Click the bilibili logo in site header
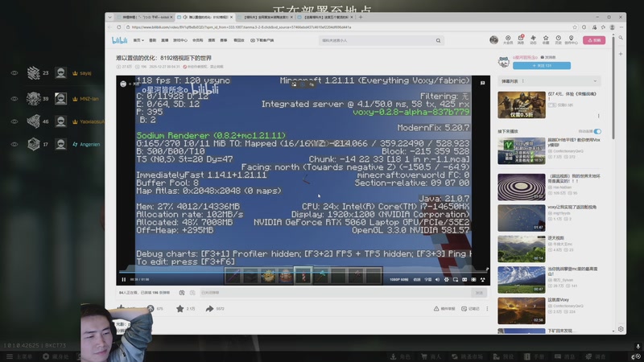 pos(119,40)
